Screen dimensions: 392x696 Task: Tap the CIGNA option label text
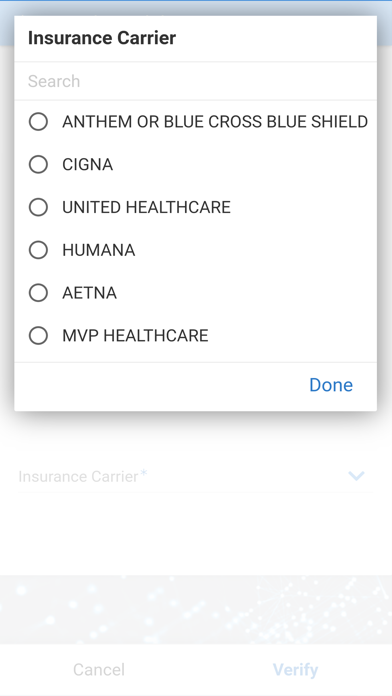(x=87, y=165)
